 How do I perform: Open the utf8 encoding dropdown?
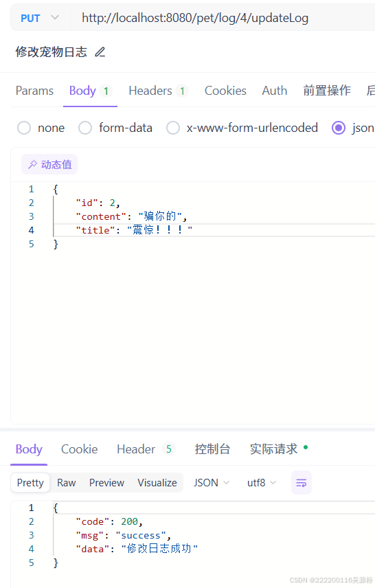tap(262, 483)
